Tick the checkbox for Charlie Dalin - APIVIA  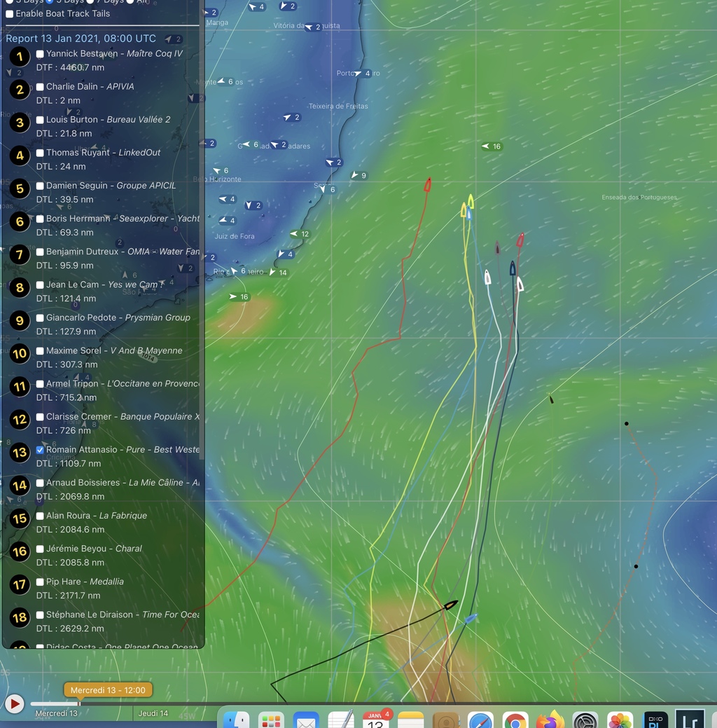pyautogui.click(x=40, y=87)
